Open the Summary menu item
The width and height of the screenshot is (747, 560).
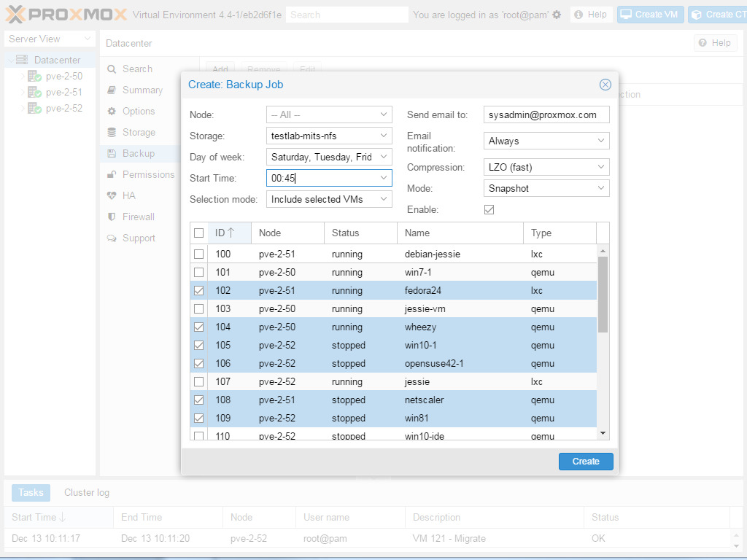click(142, 90)
